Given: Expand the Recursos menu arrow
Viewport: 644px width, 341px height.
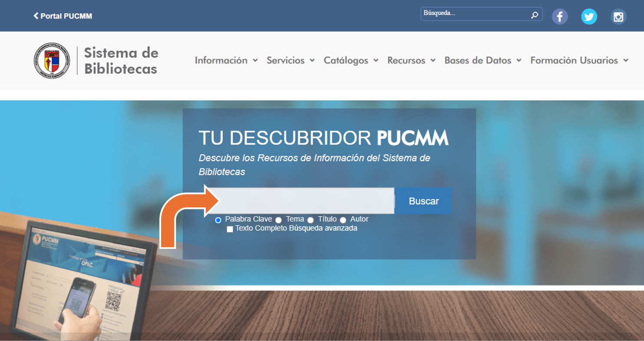Looking at the screenshot, I should coord(433,60).
